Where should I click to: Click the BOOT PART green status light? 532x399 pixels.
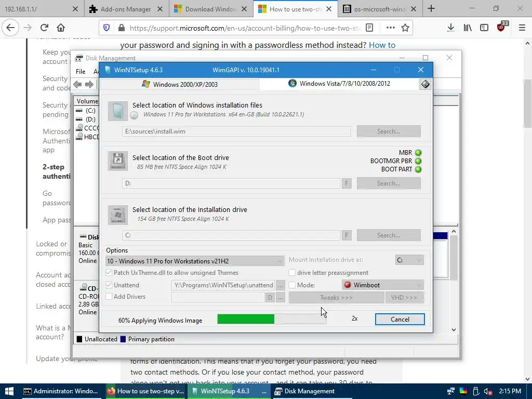click(418, 169)
